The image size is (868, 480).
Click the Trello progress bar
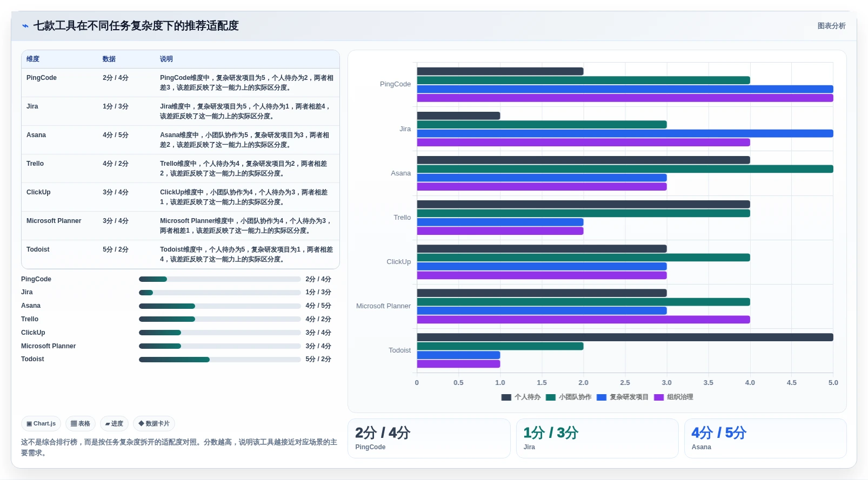point(220,319)
